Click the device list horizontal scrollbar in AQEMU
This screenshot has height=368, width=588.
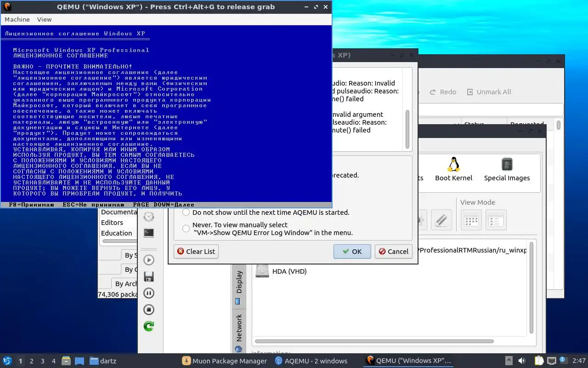pos(374,341)
